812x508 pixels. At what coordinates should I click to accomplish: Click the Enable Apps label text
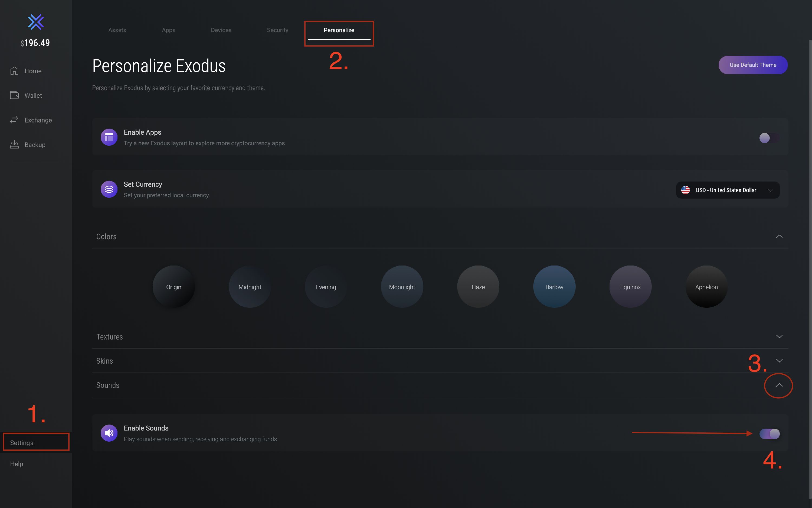click(142, 132)
